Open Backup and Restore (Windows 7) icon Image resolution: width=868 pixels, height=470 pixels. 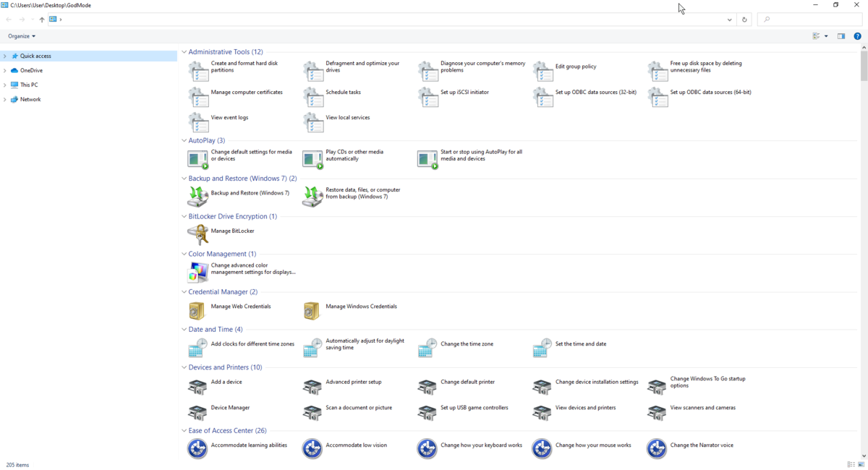pos(197,196)
